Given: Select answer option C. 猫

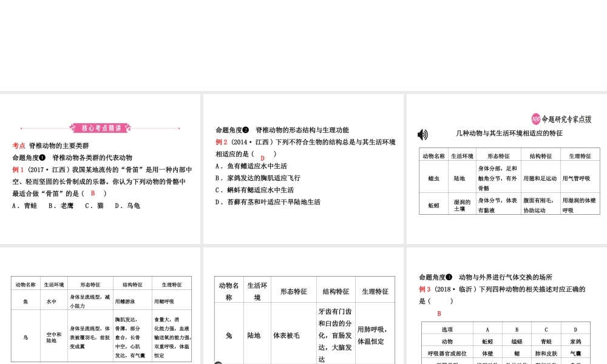Looking at the screenshot, I should (95, 206).
